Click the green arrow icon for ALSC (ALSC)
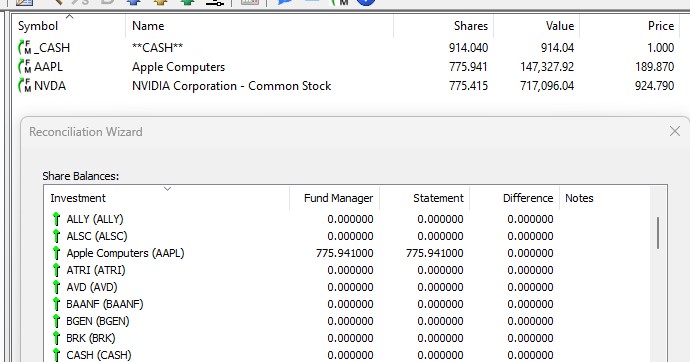 [56, 236]
